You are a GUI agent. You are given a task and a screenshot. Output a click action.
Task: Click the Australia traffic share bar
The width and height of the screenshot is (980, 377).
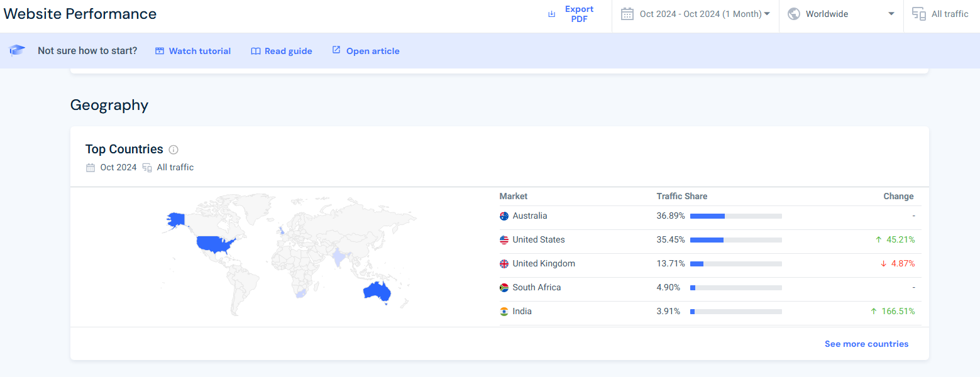click(736, 216)
